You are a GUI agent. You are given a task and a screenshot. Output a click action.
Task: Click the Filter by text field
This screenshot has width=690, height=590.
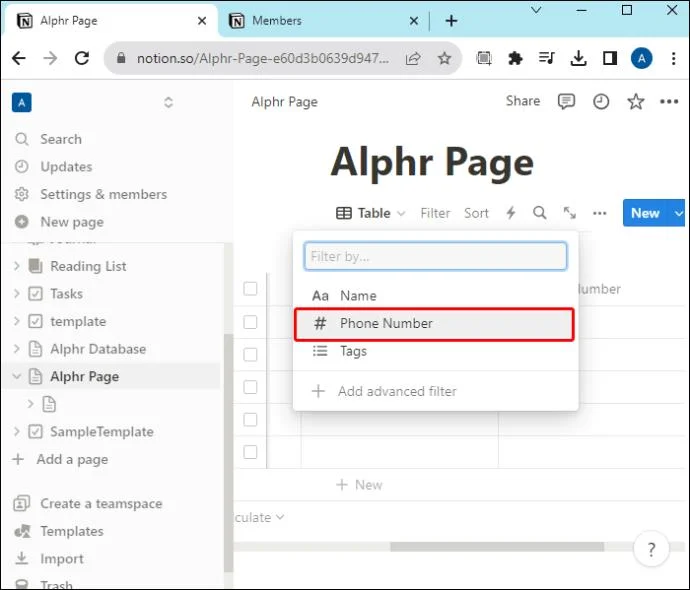pos(435,256)
